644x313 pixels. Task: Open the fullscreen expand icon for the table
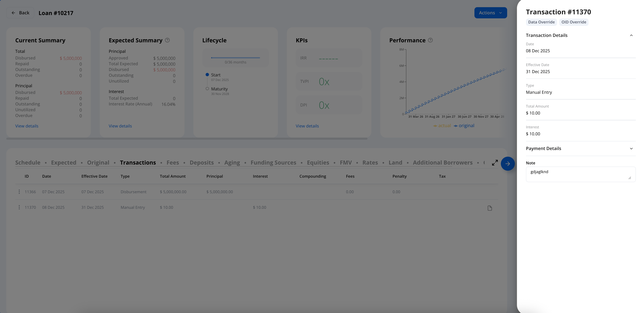[495, 163]
